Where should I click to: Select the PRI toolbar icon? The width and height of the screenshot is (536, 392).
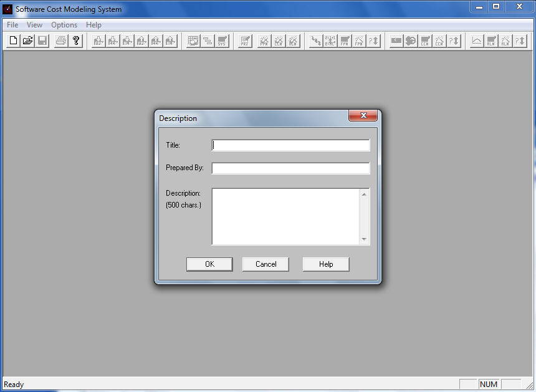(x=244, y=41)
